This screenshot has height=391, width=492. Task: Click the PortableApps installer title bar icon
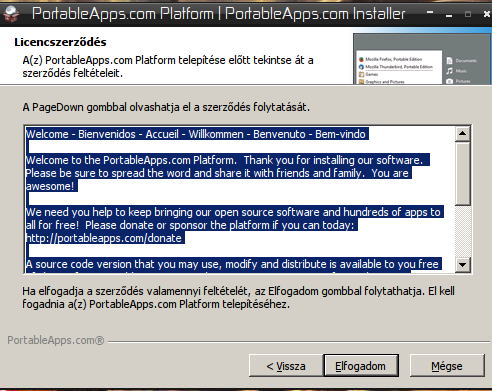11,14
